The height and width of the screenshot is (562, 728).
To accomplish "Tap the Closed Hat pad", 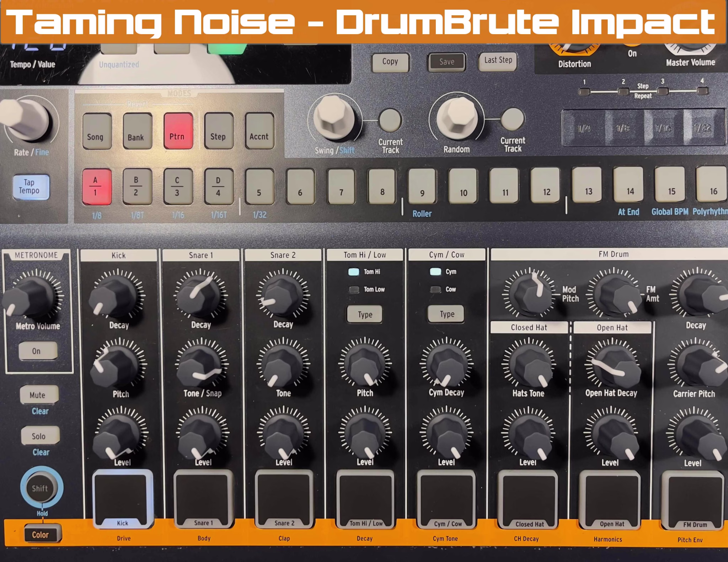I will 529,499.
